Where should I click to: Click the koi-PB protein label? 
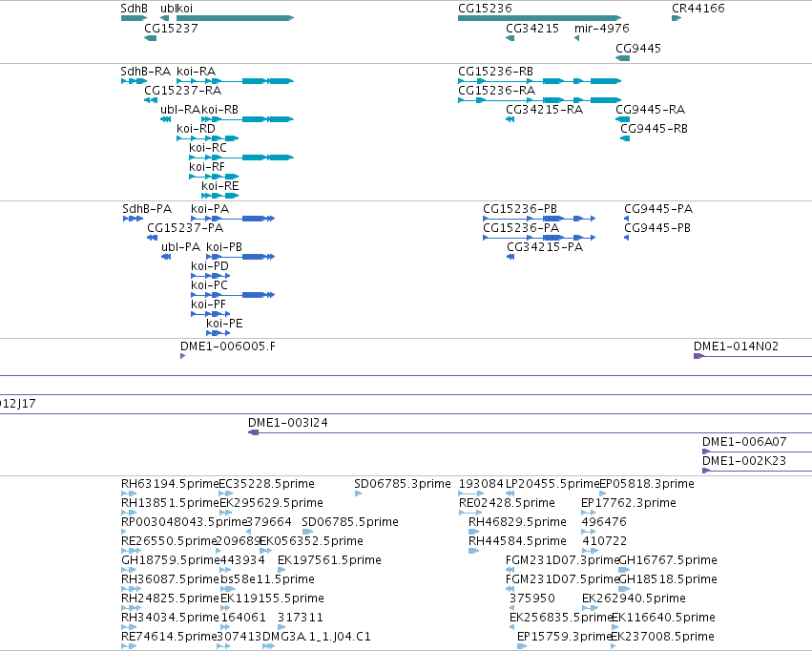click(224, 247)
